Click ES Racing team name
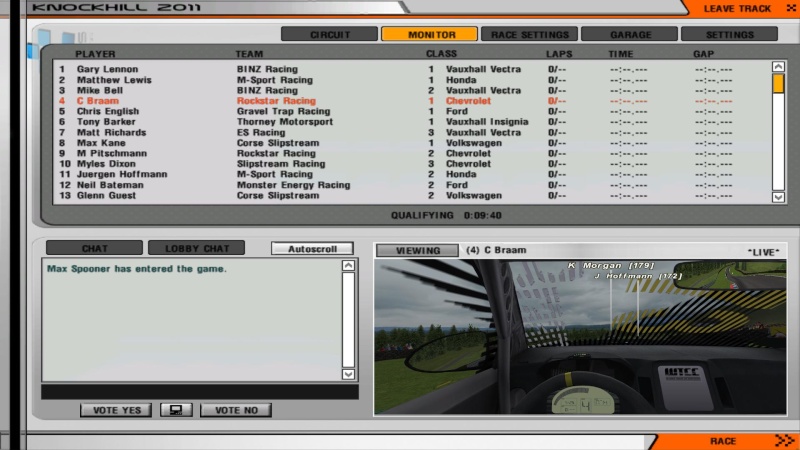The width and height of the screenshot is (800, 450). tap(261, 132)
